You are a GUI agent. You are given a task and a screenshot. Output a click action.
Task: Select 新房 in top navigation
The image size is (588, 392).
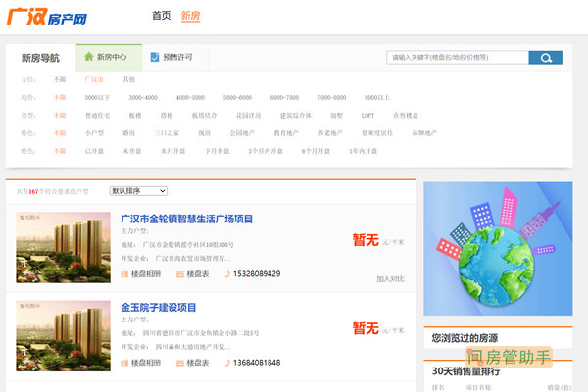(x=190, y=16)
